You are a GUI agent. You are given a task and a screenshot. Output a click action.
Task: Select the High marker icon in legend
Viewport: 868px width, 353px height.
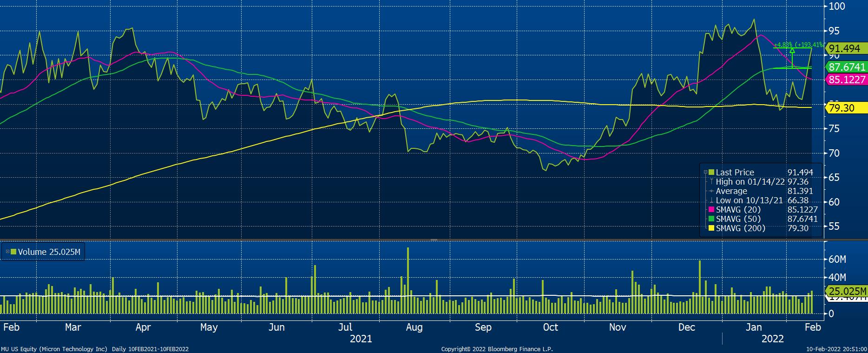tap(711, 182)
